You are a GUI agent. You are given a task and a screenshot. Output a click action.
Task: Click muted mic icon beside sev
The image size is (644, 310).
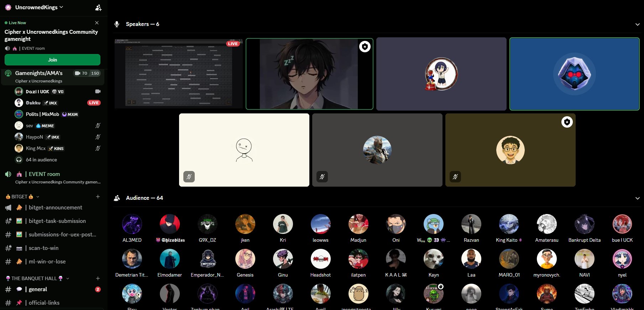(98, 126)
